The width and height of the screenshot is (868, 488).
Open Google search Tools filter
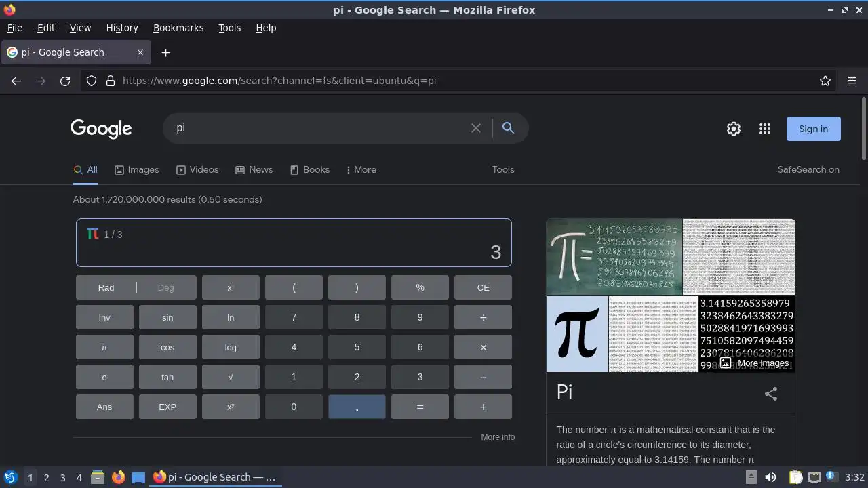click(503, 170)
